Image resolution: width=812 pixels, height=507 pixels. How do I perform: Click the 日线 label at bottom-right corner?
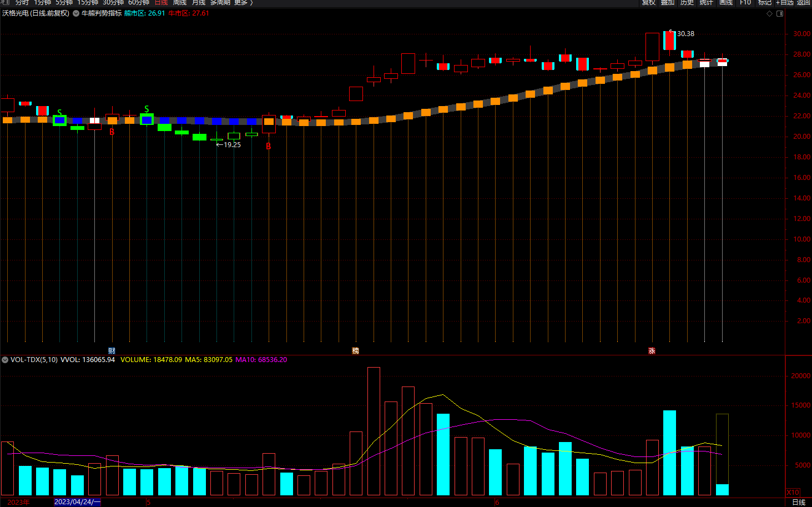click(798, 502)
